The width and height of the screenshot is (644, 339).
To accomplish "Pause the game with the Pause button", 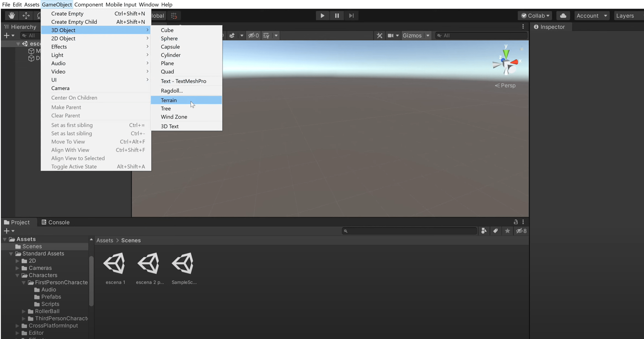I will [x=337, y=16].
